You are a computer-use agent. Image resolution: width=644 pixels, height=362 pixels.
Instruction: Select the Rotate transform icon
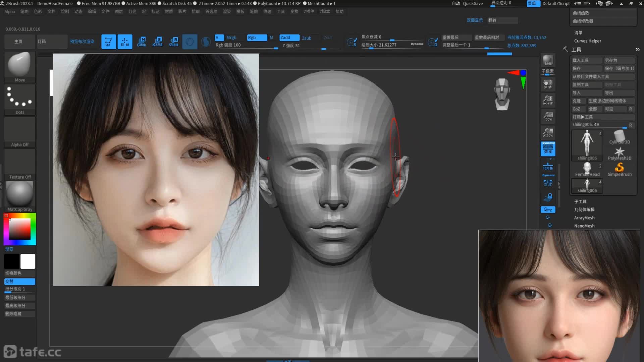click(x=173, y=42)
